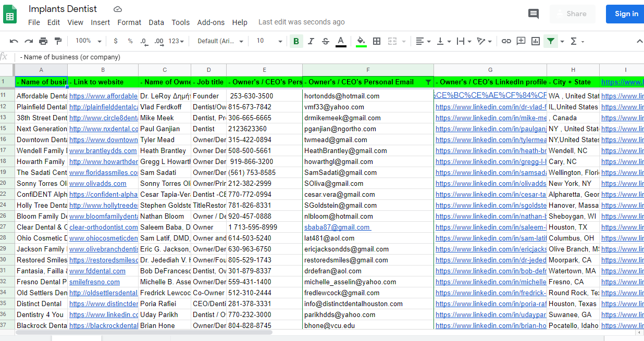Click the print icon
The height and width of the screenshot is (341, 644).
(x=43, y=41)
